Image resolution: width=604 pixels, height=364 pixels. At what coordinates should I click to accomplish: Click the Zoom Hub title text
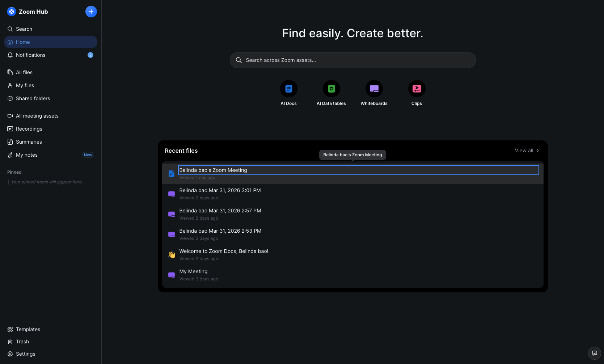[33, 12]
